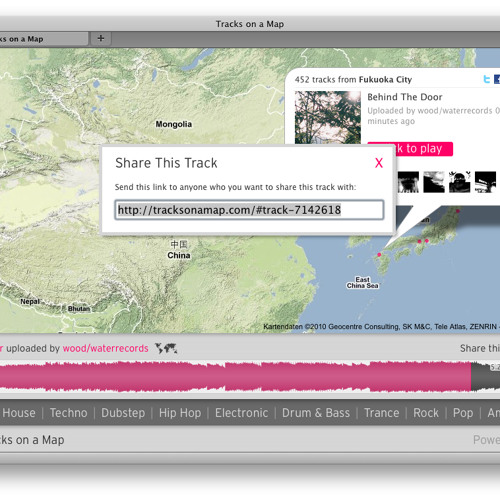Click 452 tracks from Fukuoka City text
Viewport: 500px width, 500px height.
[x=353, y=79]
